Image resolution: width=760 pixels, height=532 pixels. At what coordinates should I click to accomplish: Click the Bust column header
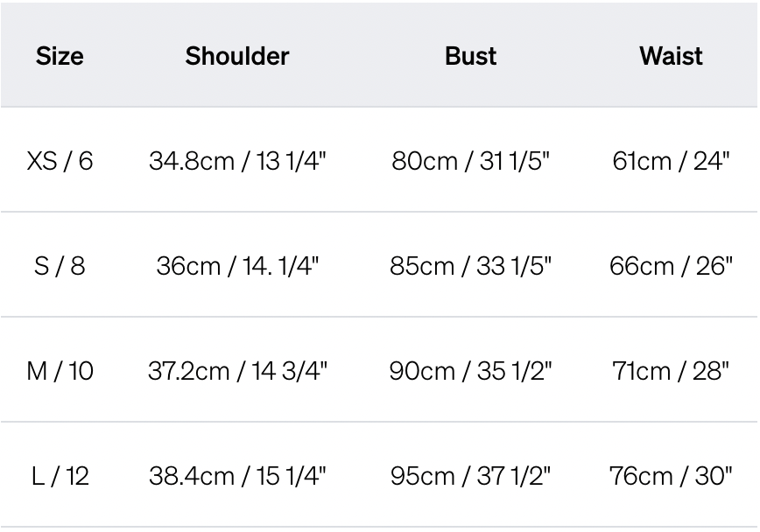(x=470, y=56)
